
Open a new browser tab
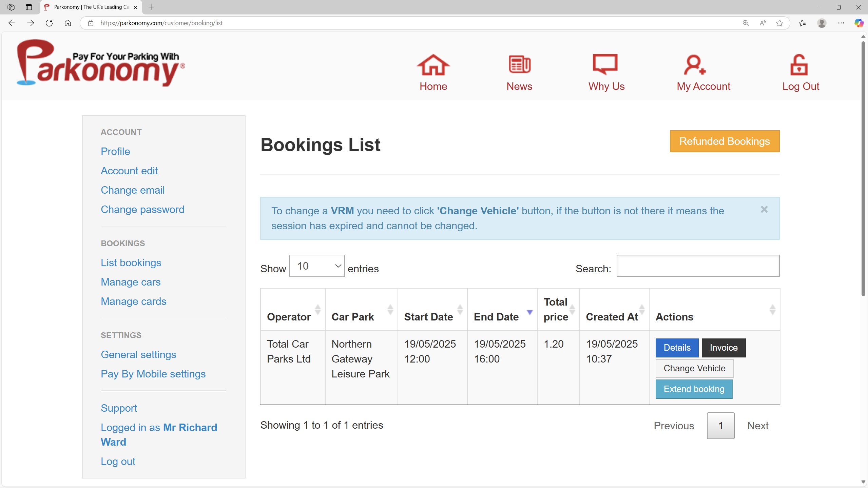pyautogui.click(x=151, y=7)
